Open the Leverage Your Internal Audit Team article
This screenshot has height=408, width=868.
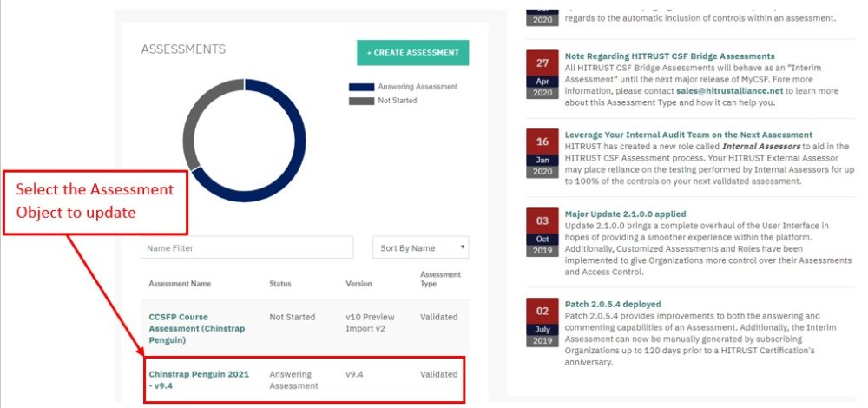[x=688, y=135]
